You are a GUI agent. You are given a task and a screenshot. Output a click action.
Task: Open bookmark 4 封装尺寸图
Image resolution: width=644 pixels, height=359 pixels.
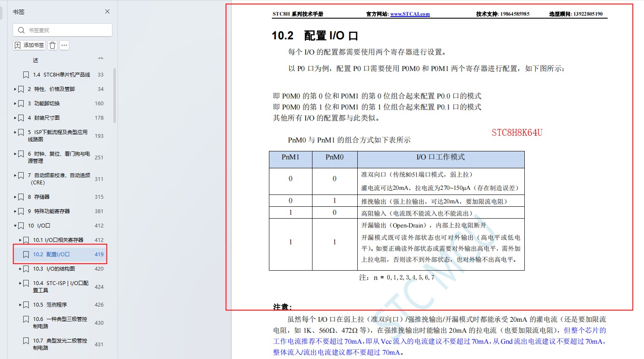(44, 118)
